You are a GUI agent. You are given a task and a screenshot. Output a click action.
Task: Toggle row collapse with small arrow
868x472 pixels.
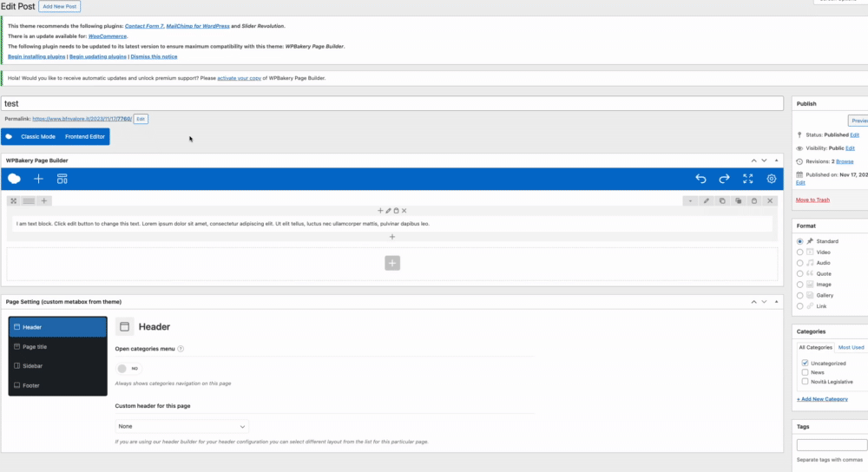(x=690, y=201)
